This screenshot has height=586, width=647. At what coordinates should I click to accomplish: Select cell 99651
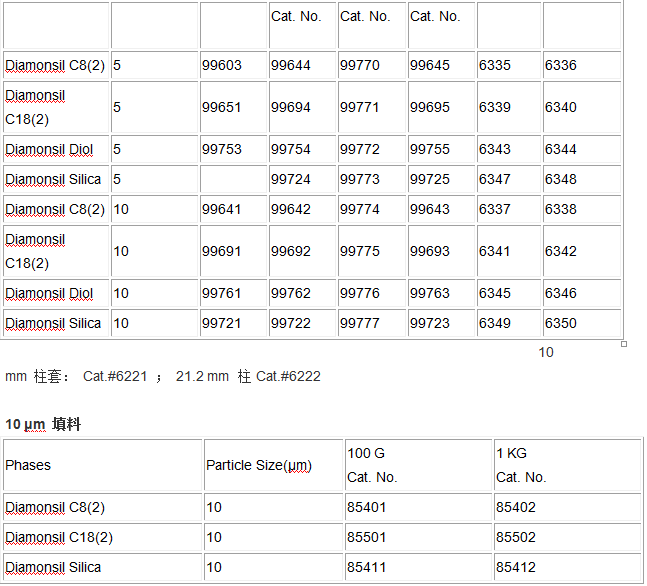pyautogui.click(x=233, y=107)
